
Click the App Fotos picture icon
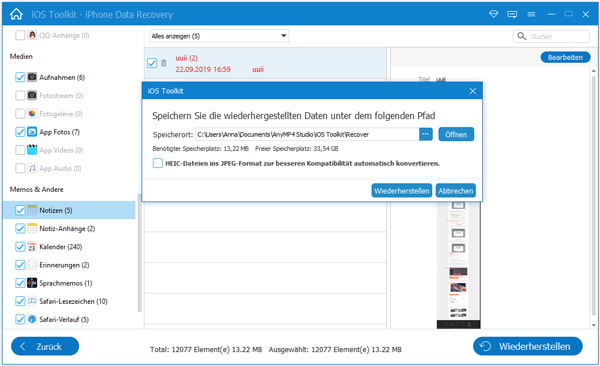click(x=32, y=132)
